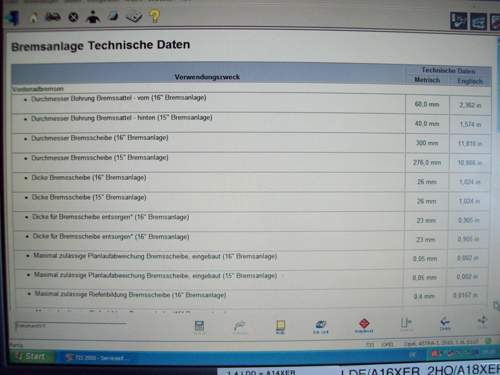The image size is (500, 375).
Task: Select the vehicle car icon in toolbar
Action: point(53,17)
